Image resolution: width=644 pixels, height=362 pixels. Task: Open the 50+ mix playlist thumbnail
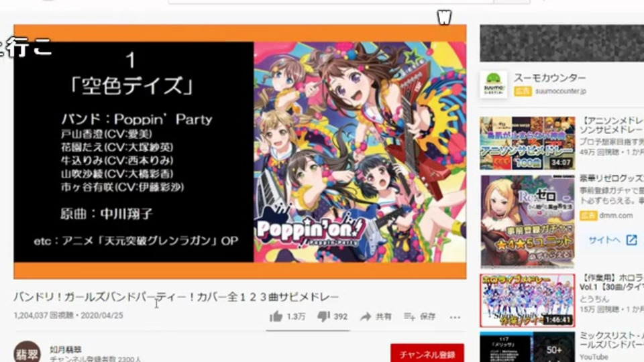pos(527,347)
